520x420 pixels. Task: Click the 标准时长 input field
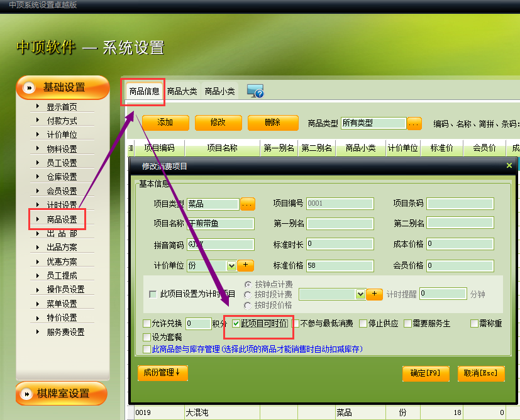pos(340,244)
